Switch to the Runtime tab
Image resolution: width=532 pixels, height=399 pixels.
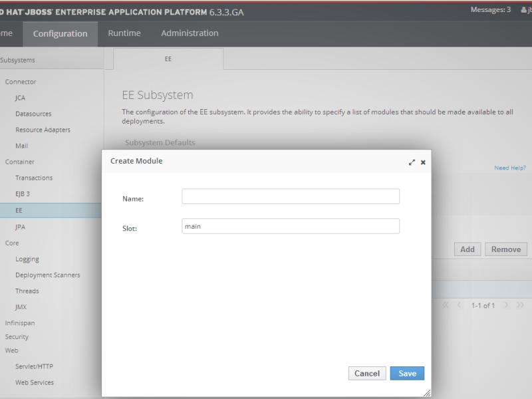pyautogui.click(x=124, y=33)
